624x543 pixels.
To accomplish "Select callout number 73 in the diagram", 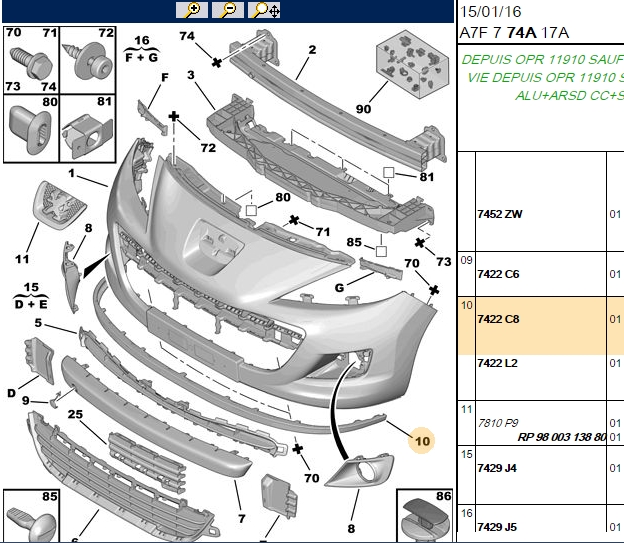I will 444,262.
